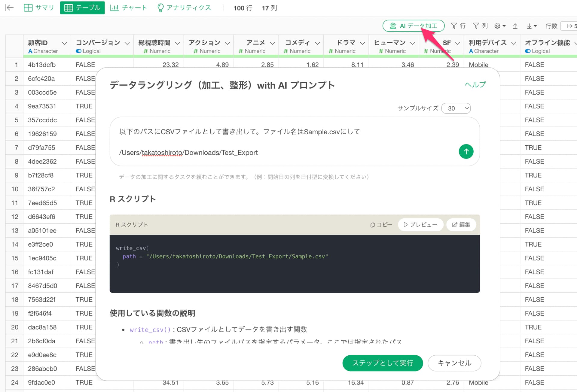Viewport: 577px width, 392px height.
Task: Open the 利用デバイス column dropdown
Action: [514, 43]
